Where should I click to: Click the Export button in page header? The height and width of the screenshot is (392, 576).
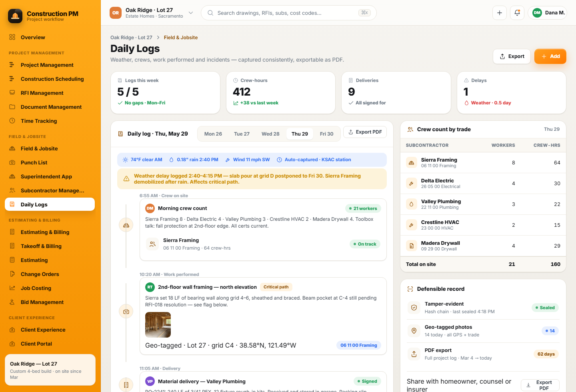click(512, 56)
